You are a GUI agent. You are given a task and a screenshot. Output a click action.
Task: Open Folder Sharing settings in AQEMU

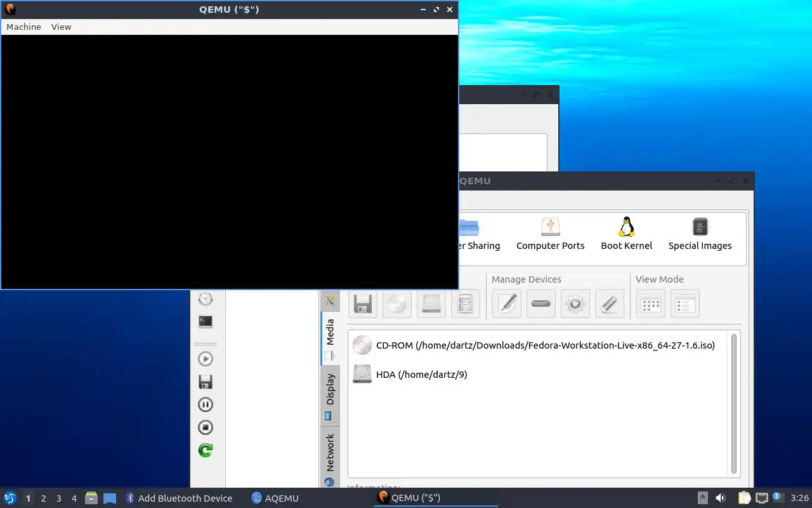pyautogui.click(x=479, y=234)
